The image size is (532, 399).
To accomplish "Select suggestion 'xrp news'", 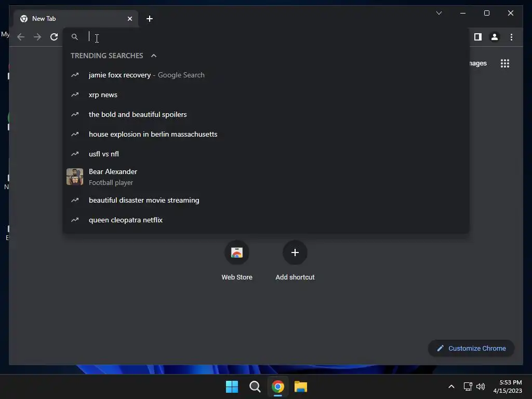I will [266, 95].
